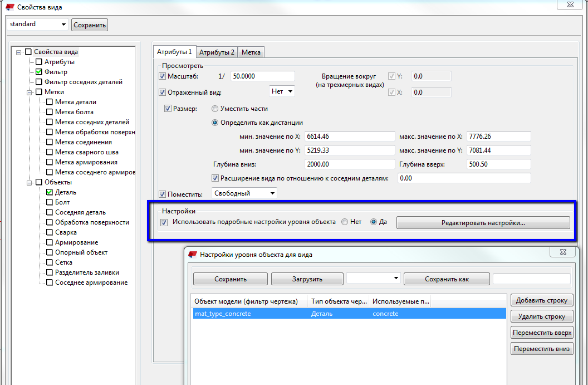Viewport: 588px width, 385px height.
Task: Toggle the Масштаб checkbox
Action: click(163, 76)
